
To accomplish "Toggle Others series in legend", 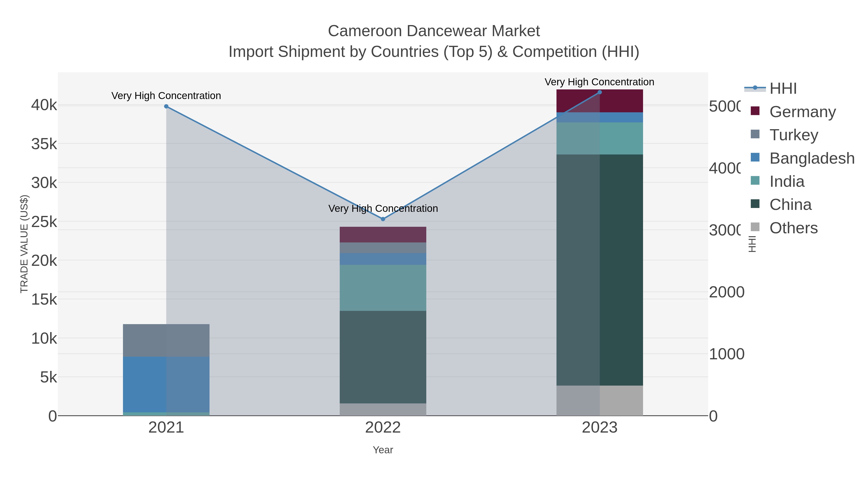I will coord(784,228).
